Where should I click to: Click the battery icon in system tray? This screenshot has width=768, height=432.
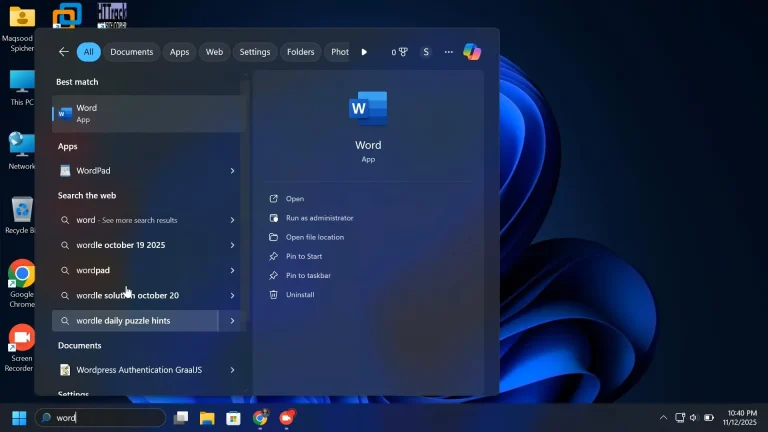click(x=709, y=418)
